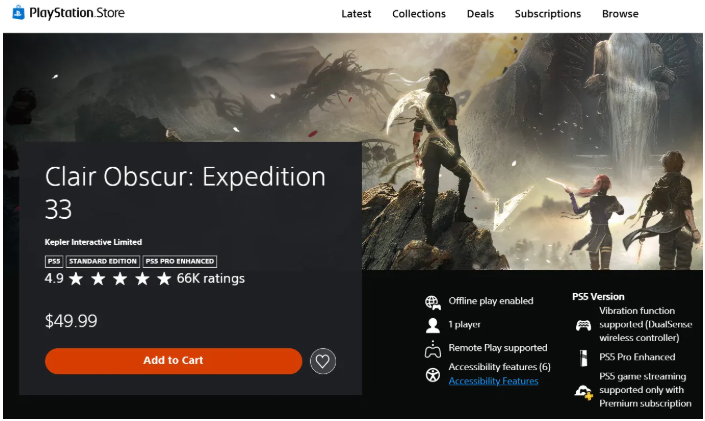Click the 66K ratings text
Screen dimensions: 705x421
coord(210,278)
